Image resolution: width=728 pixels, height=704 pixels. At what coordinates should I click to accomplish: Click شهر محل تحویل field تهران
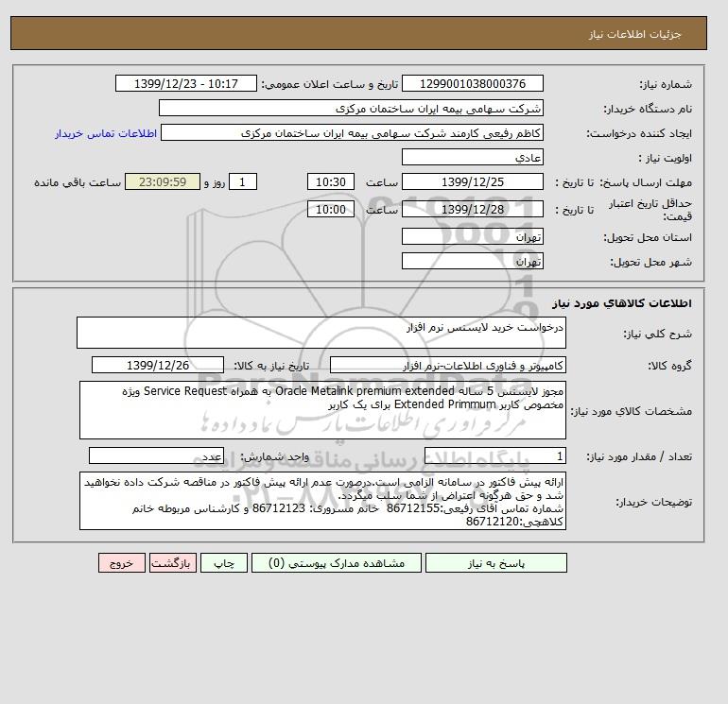click(x=472, y=261)
